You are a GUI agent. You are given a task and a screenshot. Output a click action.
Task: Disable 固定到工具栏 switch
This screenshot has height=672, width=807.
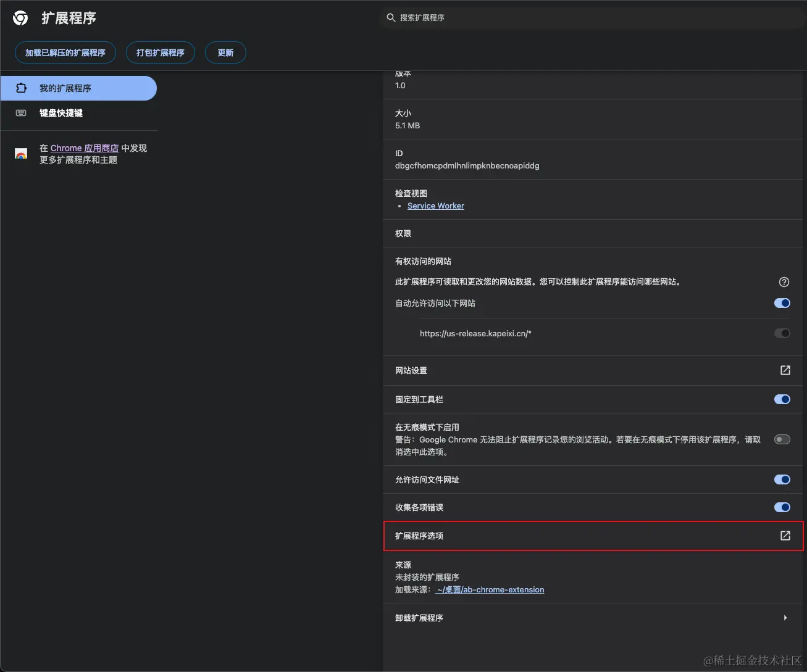782,399
